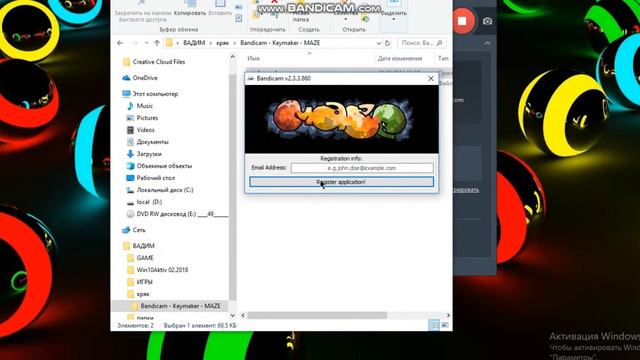Select ВАДИМ folder in sidebar tree
Viewport: 640px width, 360px height.
click(x=143, y=246)
